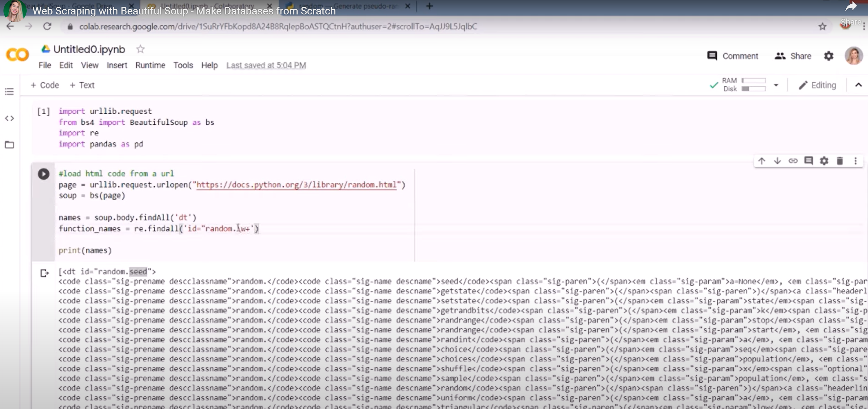This screenshot has width=868, height=409.
Task: Click the output clear icon beside results
Action: point(45,273)
